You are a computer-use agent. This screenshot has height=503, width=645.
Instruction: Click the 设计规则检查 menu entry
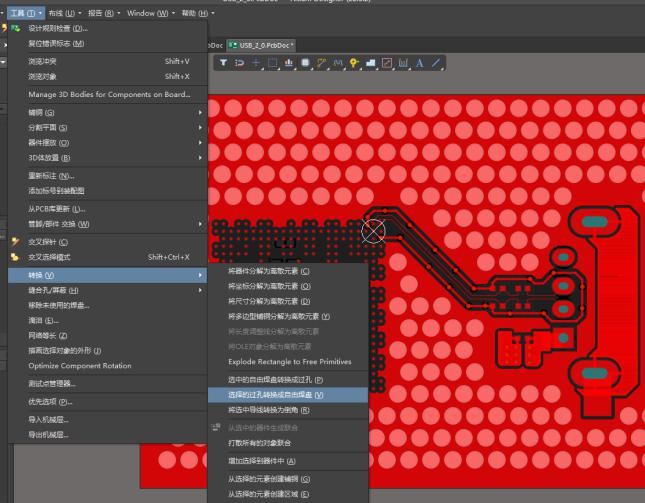[x=58, y=28]
